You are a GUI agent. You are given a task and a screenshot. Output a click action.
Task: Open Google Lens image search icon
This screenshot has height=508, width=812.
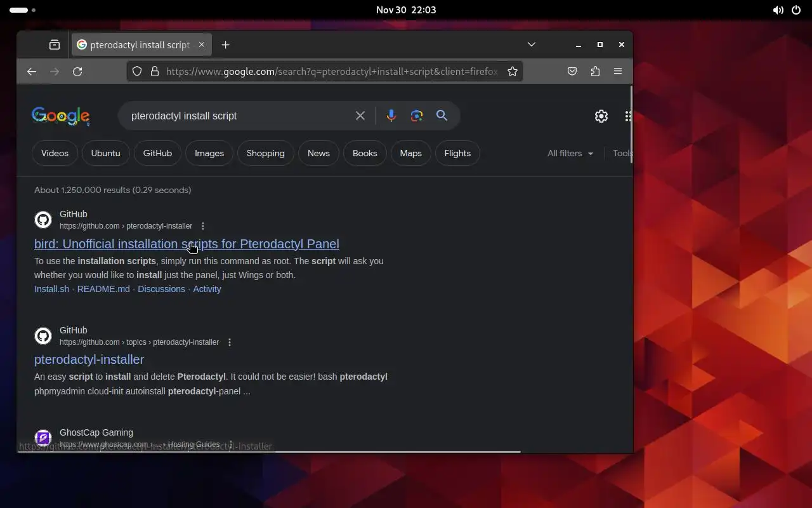[x=417, y=116]
